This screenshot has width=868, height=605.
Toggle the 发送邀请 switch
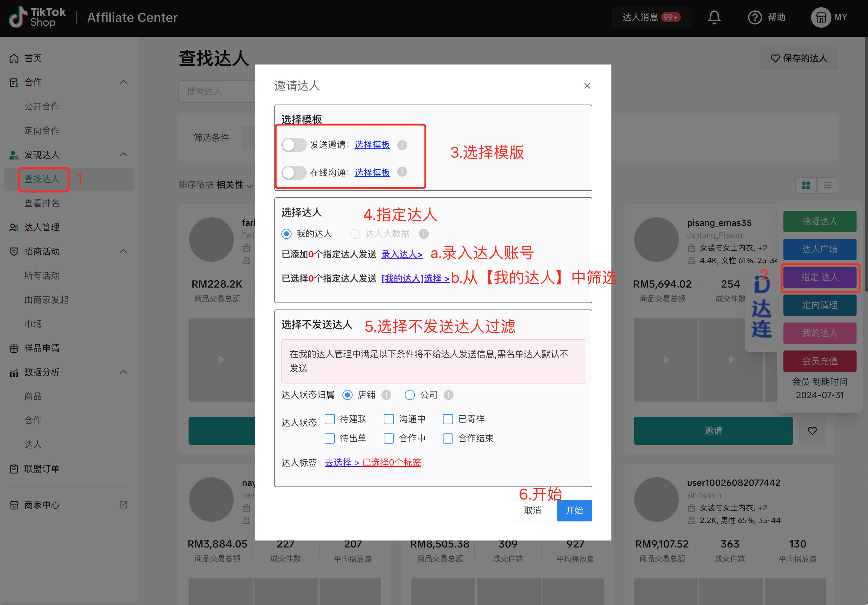click(294, 145)
